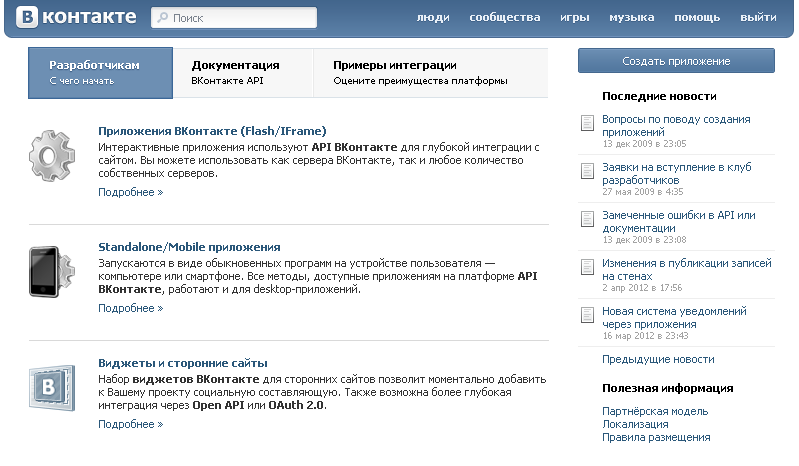
Task: Click document icon beside Заявки на вступление
Action: [x=588, y=171]
